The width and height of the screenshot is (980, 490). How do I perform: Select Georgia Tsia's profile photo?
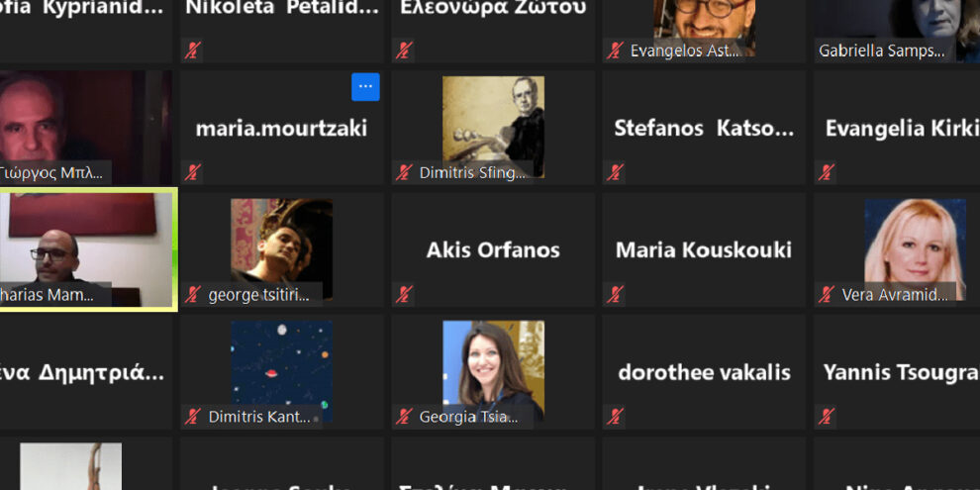493,371
